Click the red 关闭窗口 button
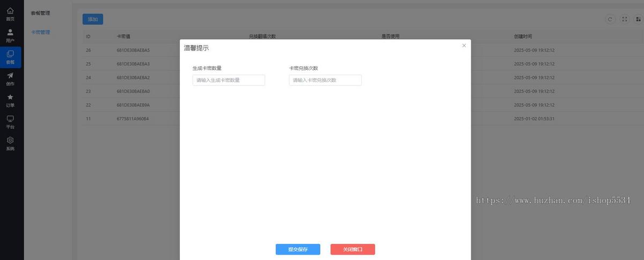 pyautogui.click(x=353, y=249)
